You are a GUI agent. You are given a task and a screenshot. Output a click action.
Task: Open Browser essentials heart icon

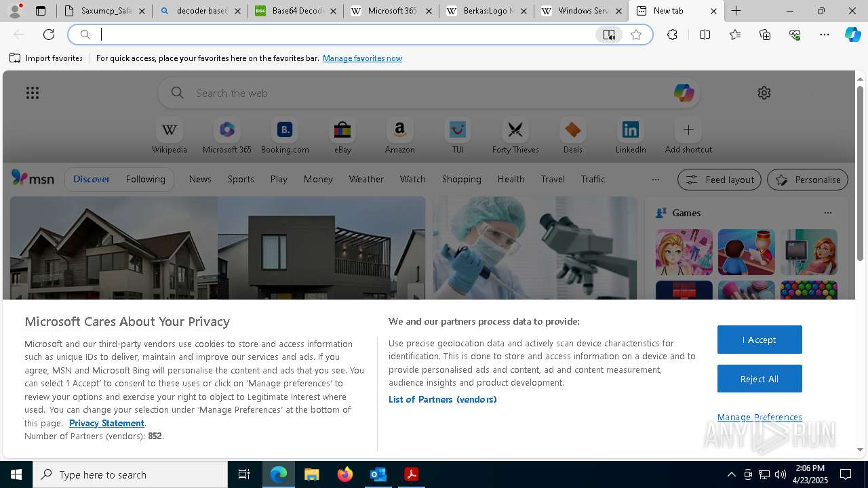click(x=795, y=35)
